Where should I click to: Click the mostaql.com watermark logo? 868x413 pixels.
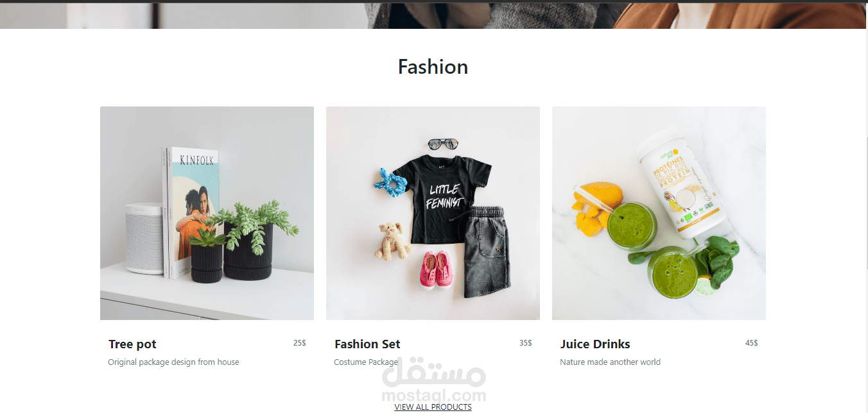tap(434, 380)
